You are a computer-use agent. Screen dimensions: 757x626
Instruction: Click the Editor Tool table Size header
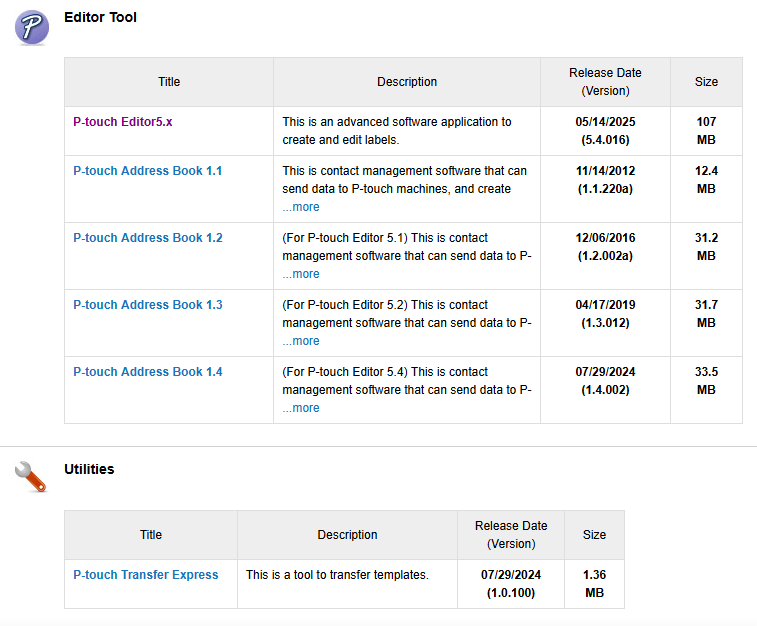pos(706,82)
